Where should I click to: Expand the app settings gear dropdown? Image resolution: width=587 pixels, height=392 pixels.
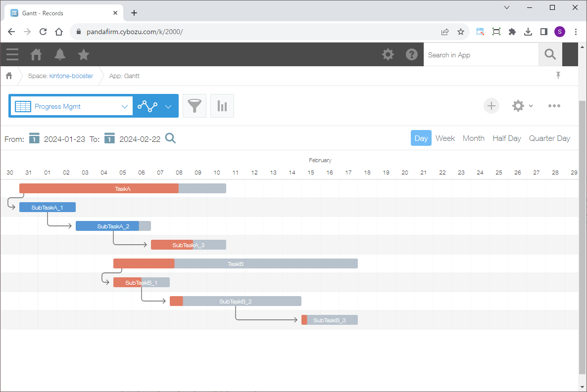522,106
